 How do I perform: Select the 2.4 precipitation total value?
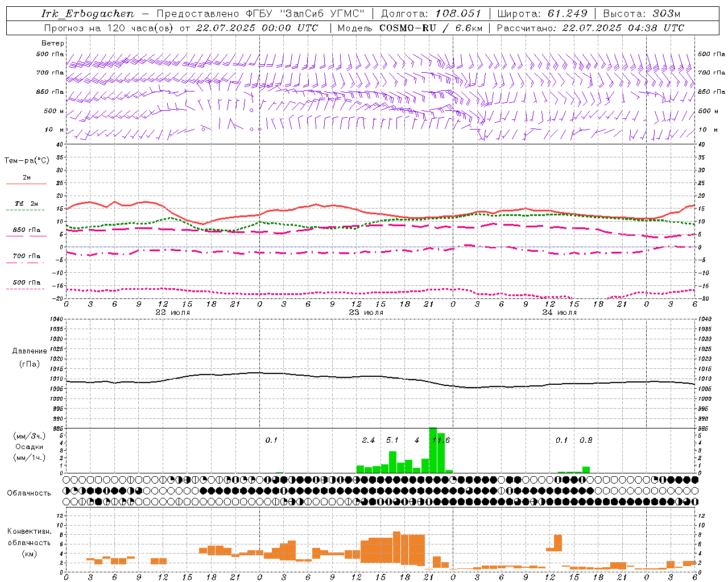(369, 440)
